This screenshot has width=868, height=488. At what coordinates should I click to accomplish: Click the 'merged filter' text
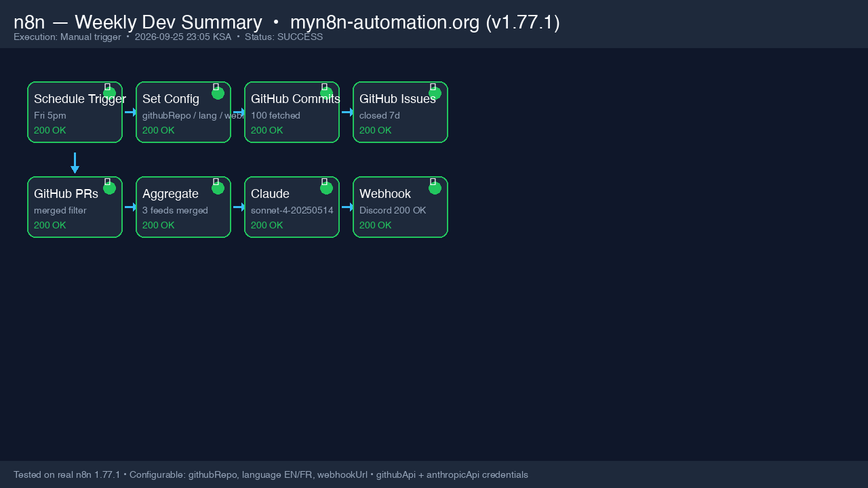coord(60,210)
